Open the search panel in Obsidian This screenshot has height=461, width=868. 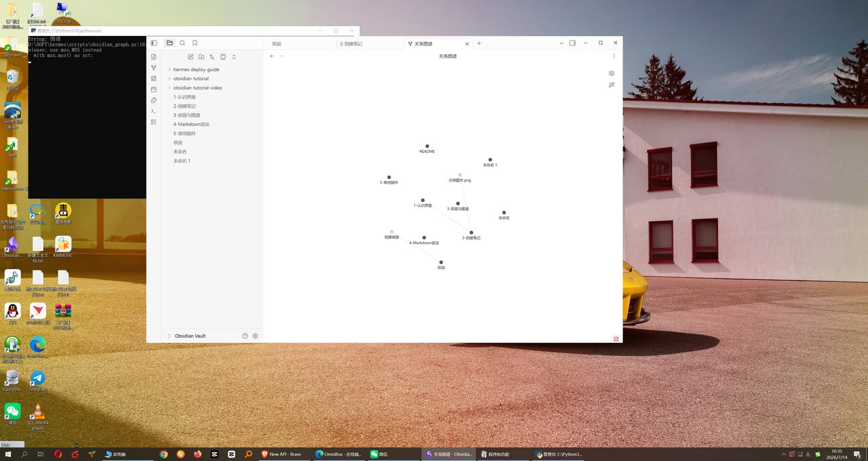pyautogui.click(x=182, y=43)
